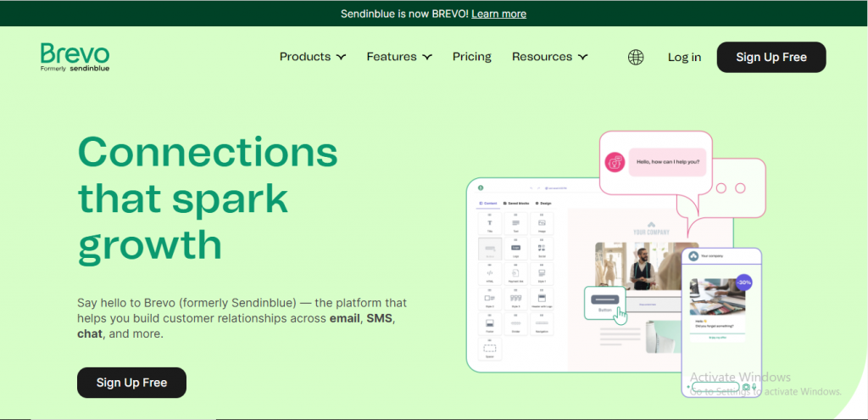Click Sign Up Free in the header
This screenshot has width=868, height=420.
(771, 57)
